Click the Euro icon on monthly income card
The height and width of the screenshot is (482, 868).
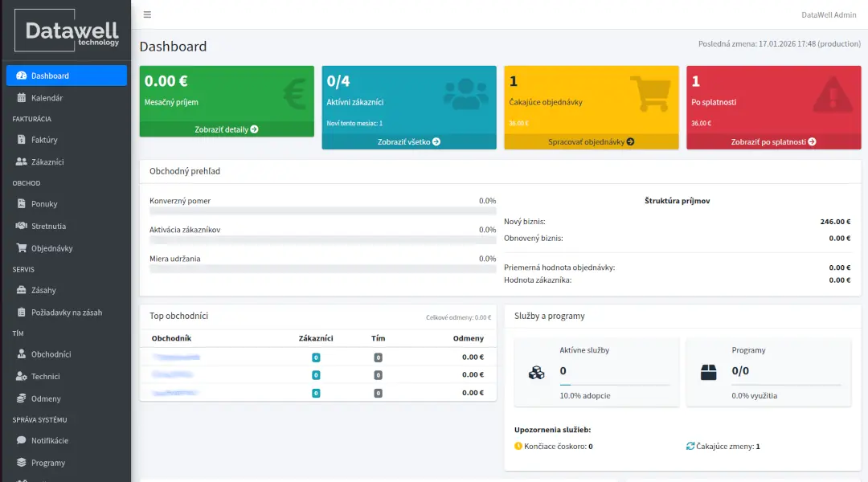(x=294, y=94)
